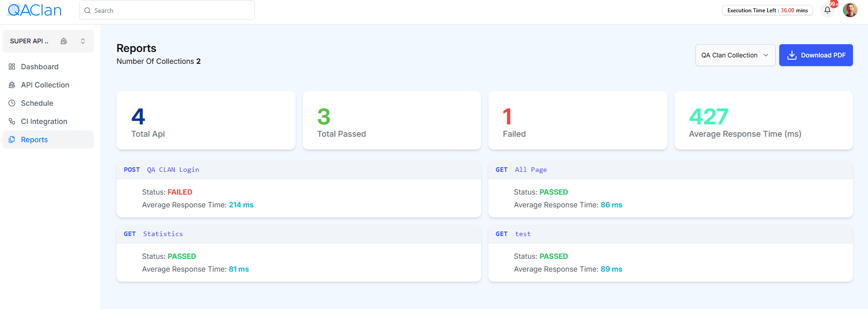Click the Failed count card
Image resolution: width=868 pixels, height=309 pixels.
[578, 120]
